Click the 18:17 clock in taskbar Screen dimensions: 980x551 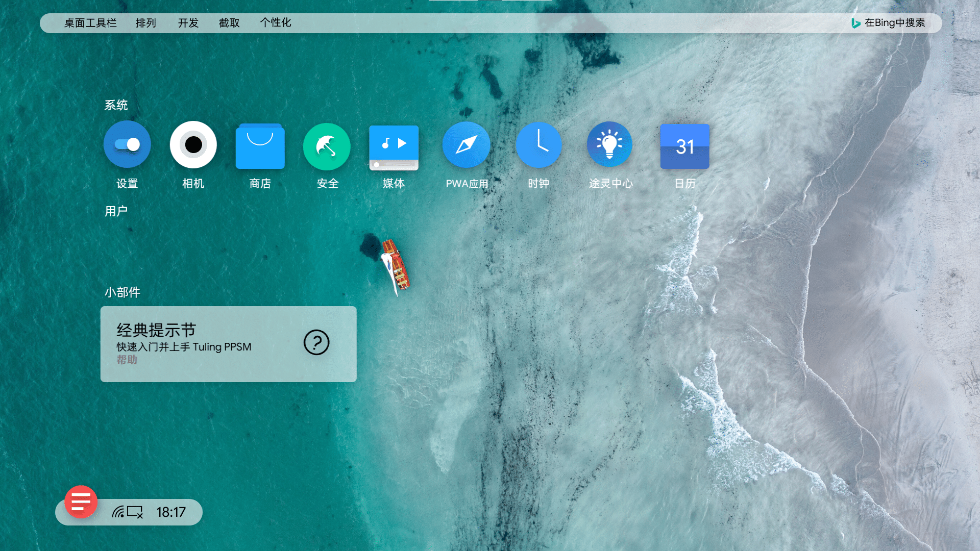[171, 512]
